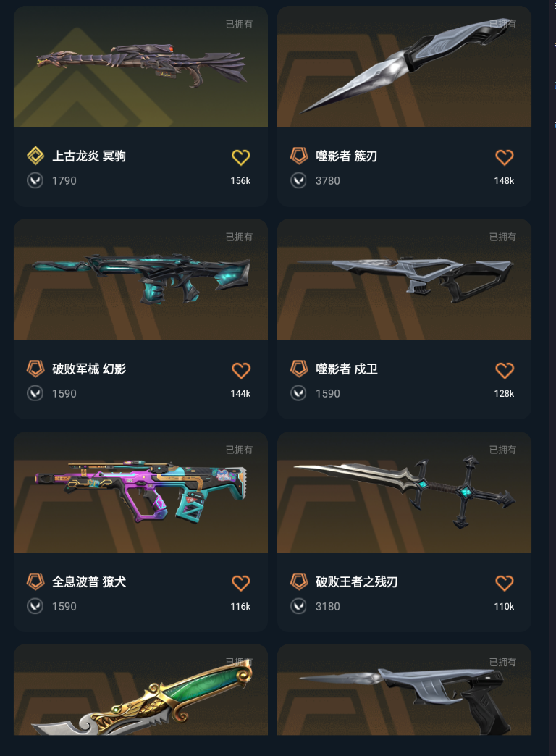Open the 破败王者之残刃 sword image
The image size is (556, 756).
click(x=404, y=492)
